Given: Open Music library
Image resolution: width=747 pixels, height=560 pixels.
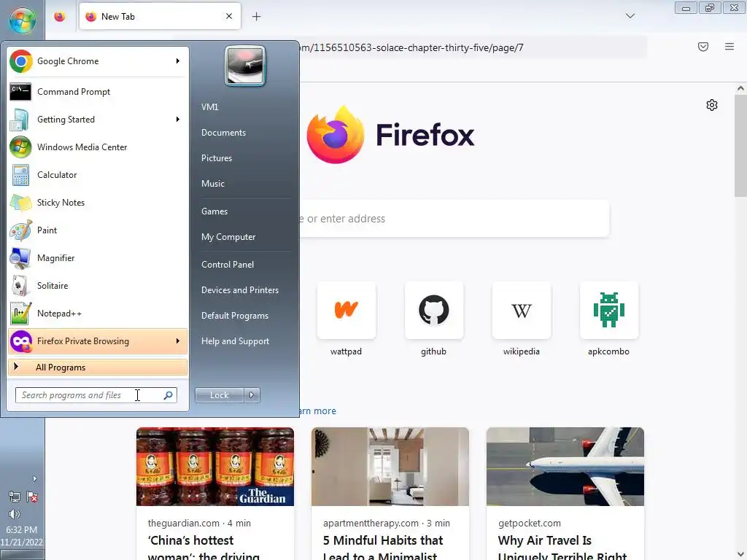Looking at the screenshot, I should coord(212,184).
